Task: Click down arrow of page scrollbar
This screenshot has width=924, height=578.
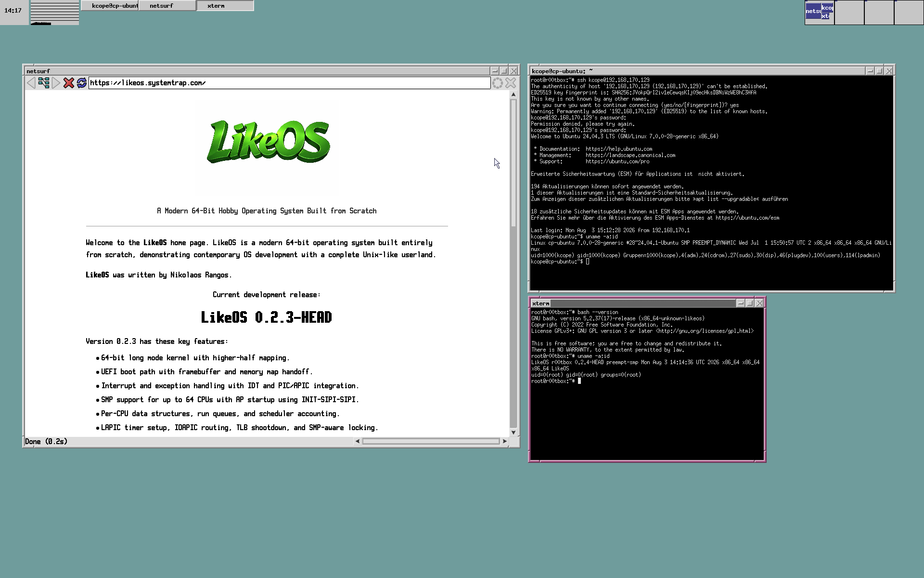Action: pos(513,433)
